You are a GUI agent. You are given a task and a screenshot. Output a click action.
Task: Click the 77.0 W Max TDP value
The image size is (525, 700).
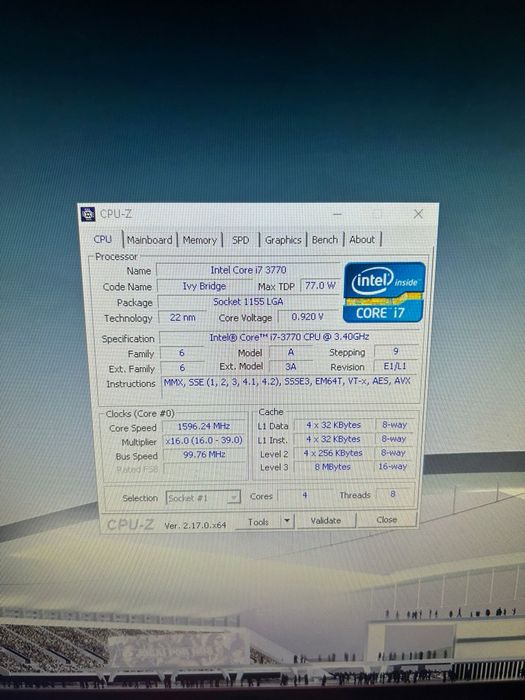point(320,286)
